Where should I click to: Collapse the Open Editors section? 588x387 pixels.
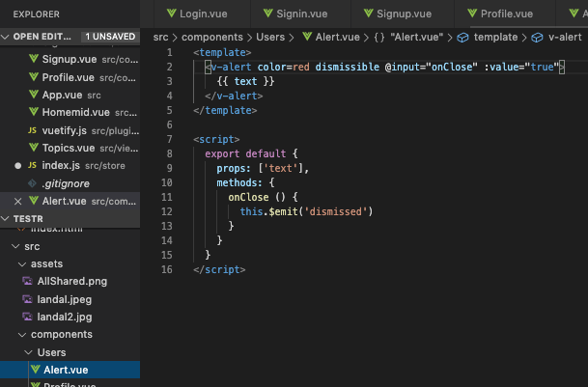7,36
